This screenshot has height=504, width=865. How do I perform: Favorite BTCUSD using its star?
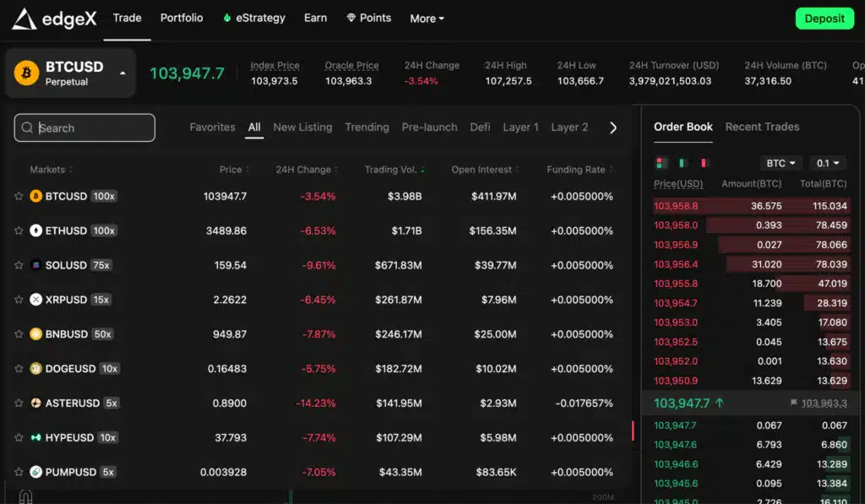[19, 197]
